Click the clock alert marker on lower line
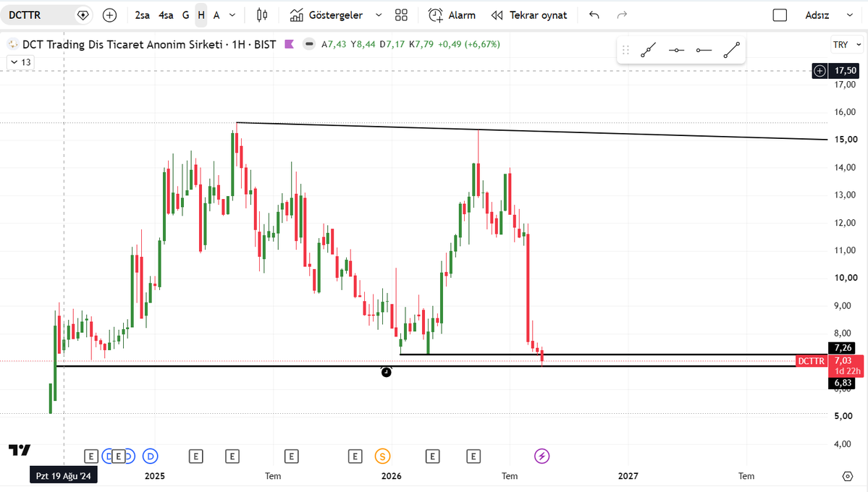 tap(387, 372)
